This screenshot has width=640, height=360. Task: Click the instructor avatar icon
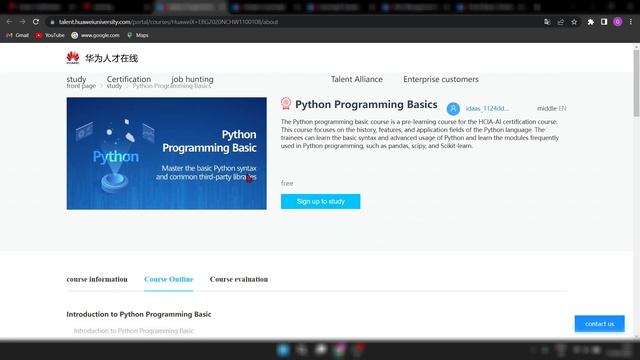point(453,109)
